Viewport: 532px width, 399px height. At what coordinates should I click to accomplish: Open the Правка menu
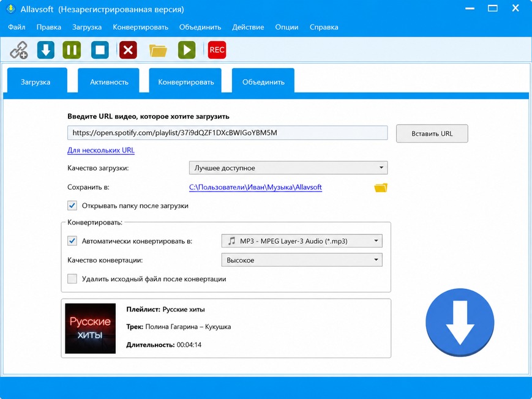point(49,27)
